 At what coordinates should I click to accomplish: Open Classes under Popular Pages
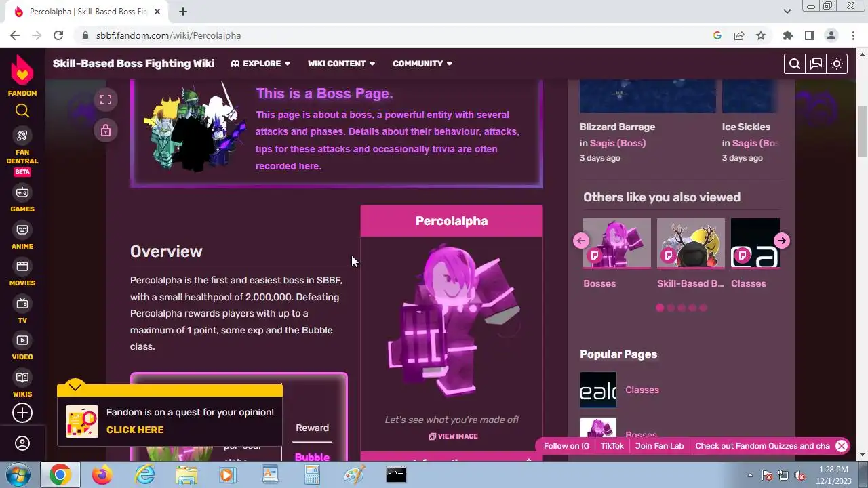pyautogui.click(x=642, y=390)
